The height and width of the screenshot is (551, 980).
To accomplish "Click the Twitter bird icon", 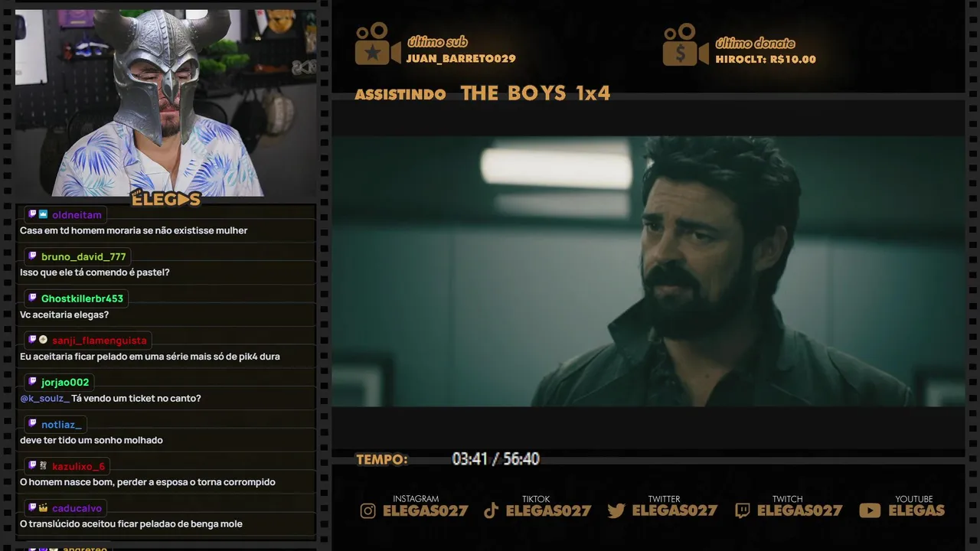I will click(x=616, y=511).
